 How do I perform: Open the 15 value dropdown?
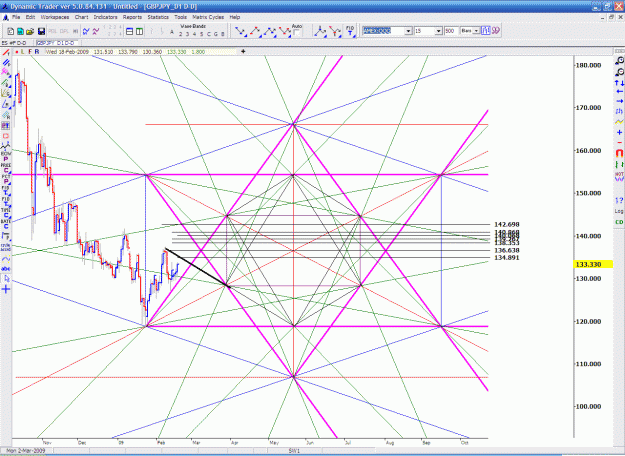click(x=438, y=31)
